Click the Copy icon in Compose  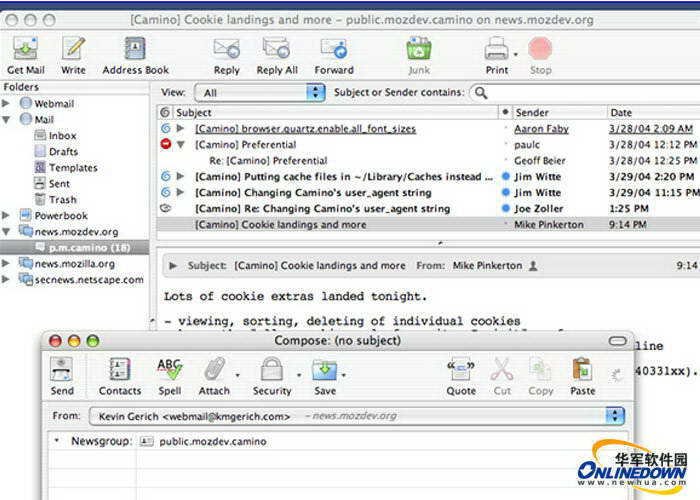tap(540, 370)
